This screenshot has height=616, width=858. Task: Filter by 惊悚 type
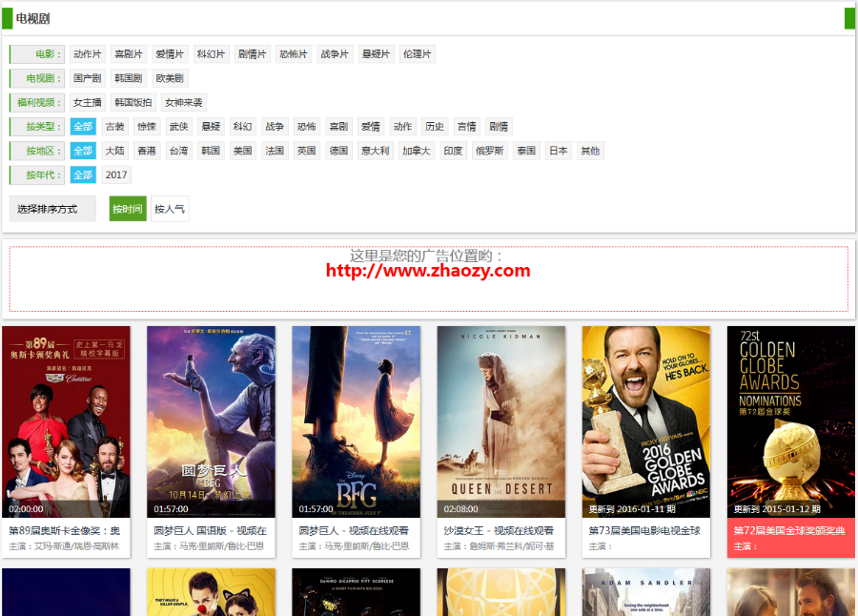[147, 127]
